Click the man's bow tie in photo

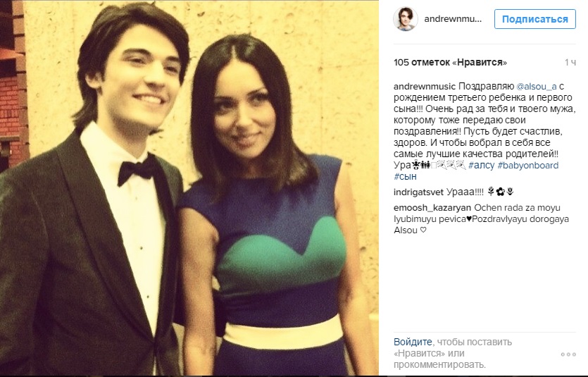(137, 171)
